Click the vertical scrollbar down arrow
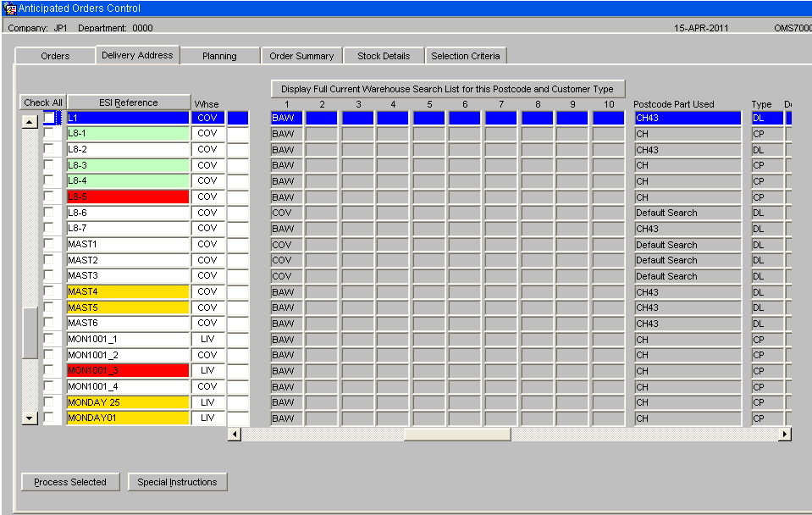The height and width of the screenshot is (515, 812). pos(30,418)
